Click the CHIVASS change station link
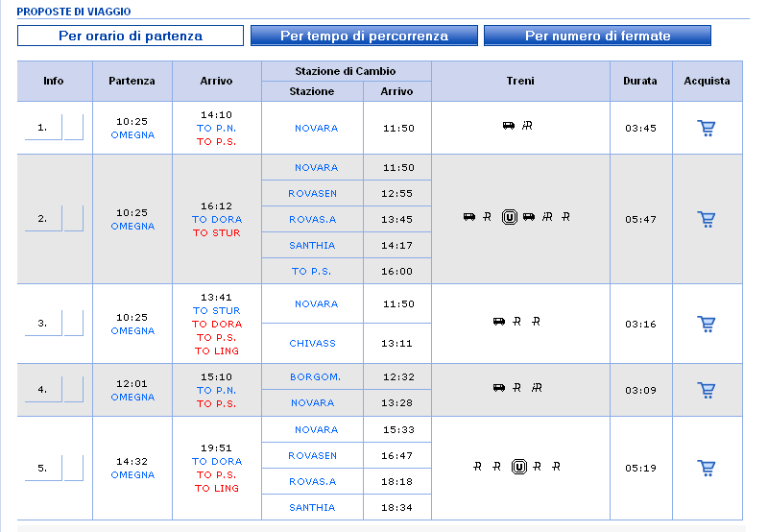Viewport: 768px width, 532px height. 312,343
